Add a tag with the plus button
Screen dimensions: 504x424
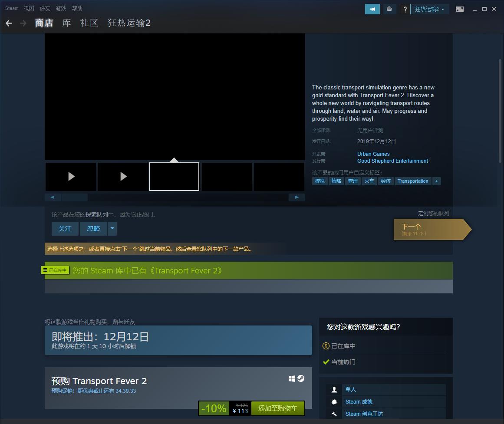tap(437, 181)
